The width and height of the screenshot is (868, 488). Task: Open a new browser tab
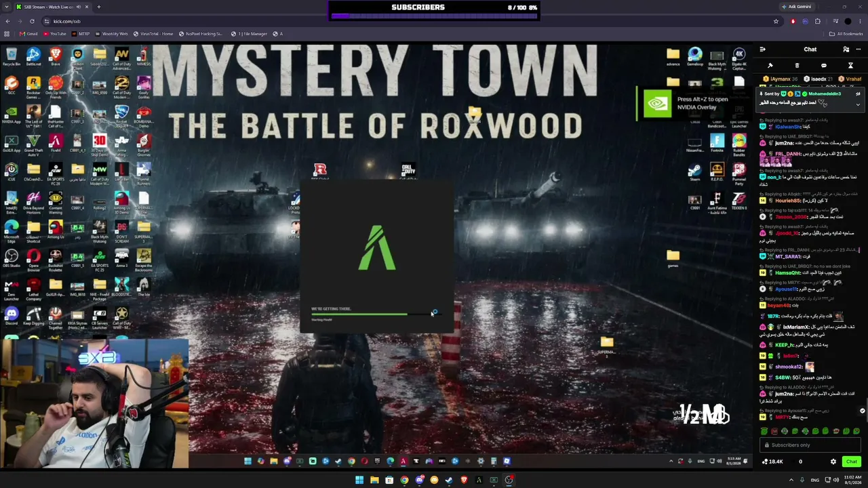point(98,7)
